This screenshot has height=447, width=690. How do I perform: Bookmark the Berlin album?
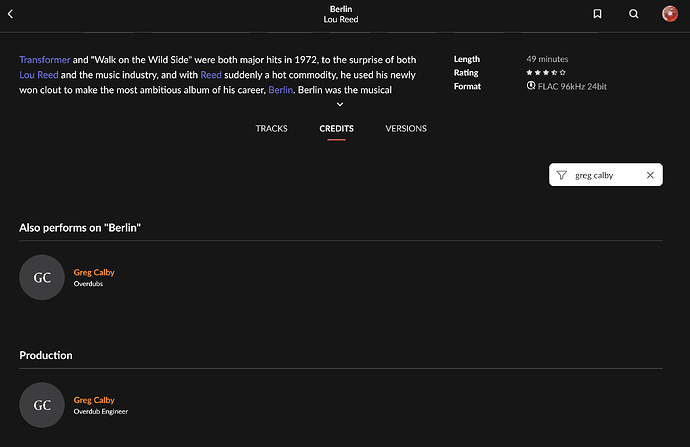click(x=597, y=14)
